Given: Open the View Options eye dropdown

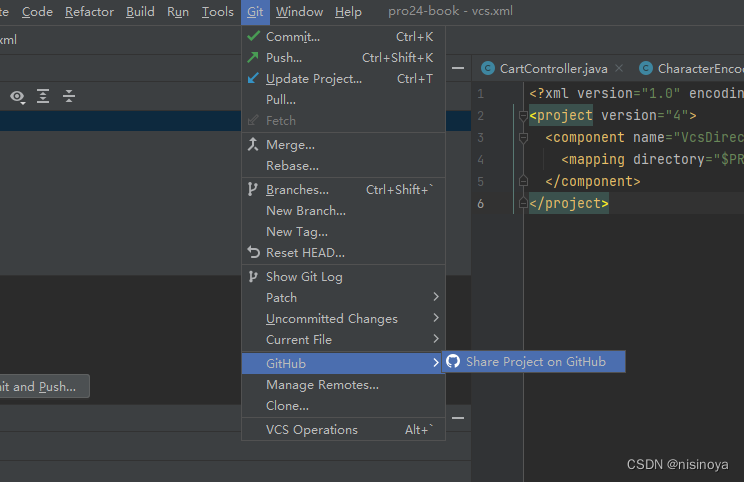Looking at the screenshot, I should coord(18,97).
